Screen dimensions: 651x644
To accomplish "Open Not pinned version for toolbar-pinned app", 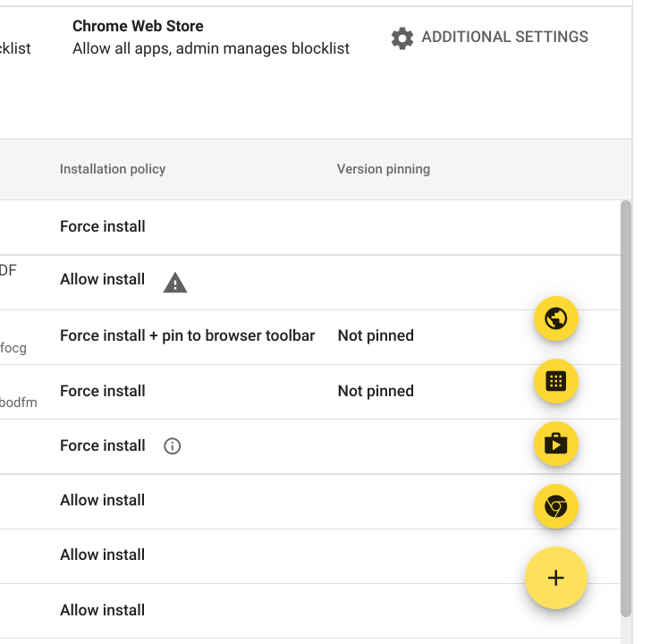I will [x=376, y=335].
